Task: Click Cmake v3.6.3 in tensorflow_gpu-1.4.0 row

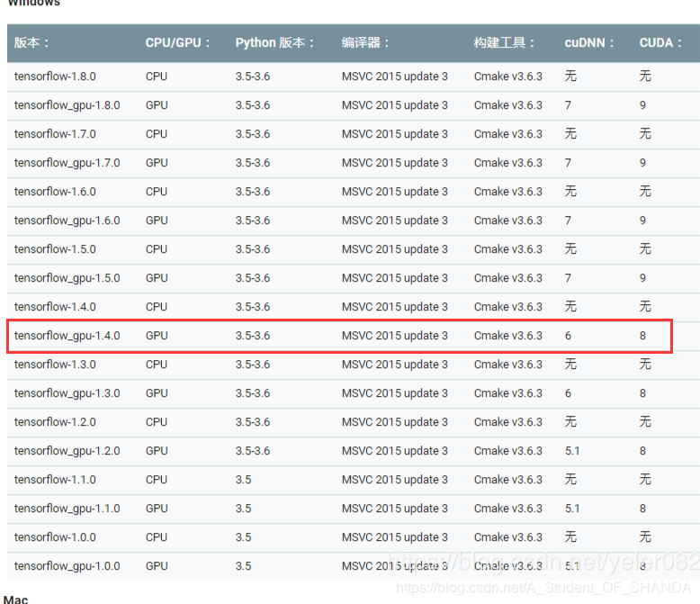Action: pyautogui.click(x=508, y=336)
